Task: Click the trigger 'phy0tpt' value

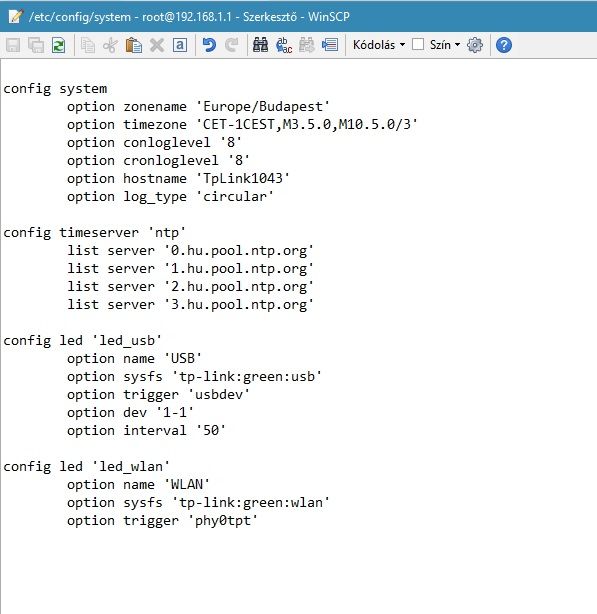Action: coord(223,521)
